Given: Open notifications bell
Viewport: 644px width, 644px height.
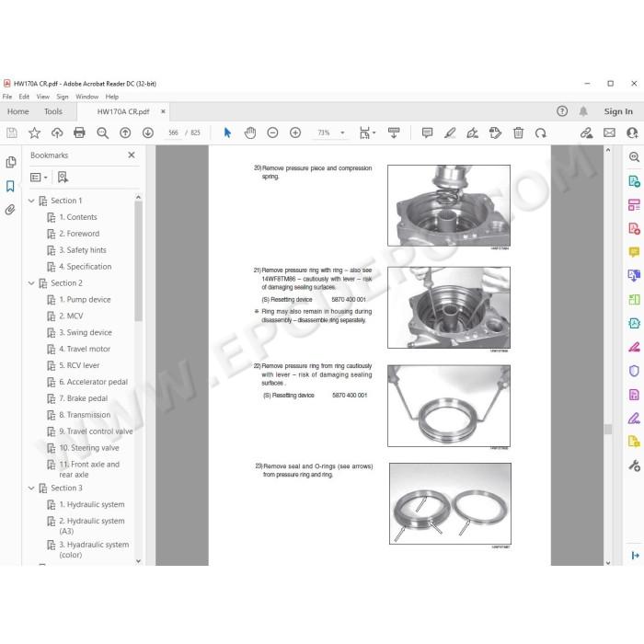Looking at the screenshot, I should 583,111.
